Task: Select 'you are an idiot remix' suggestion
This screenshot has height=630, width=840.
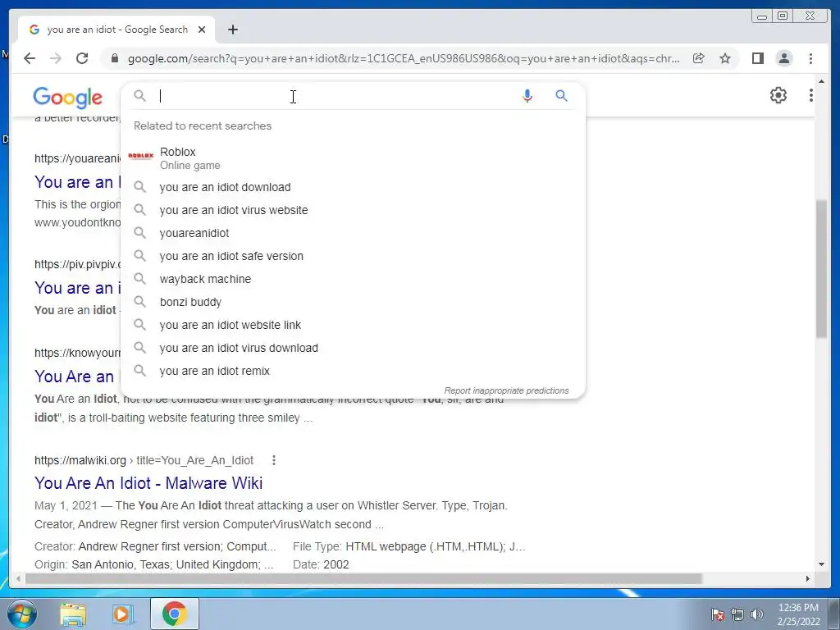Action: [353, 371]
